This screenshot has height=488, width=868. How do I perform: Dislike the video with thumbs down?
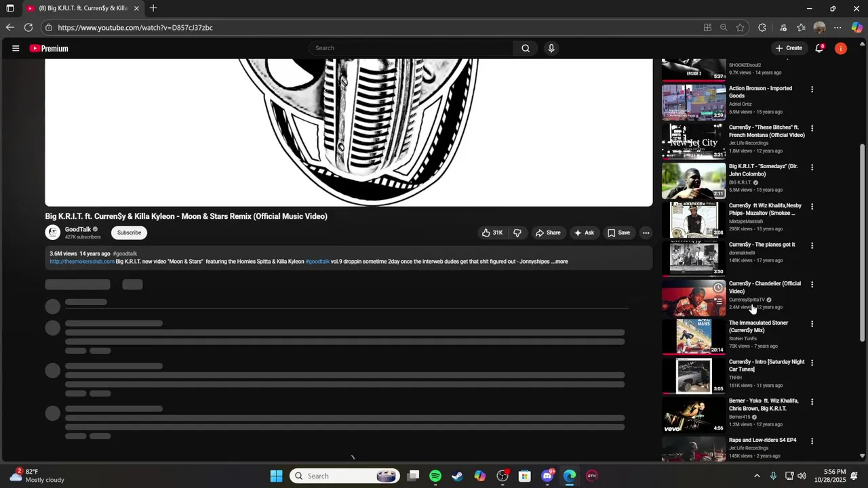coord(517,232)
